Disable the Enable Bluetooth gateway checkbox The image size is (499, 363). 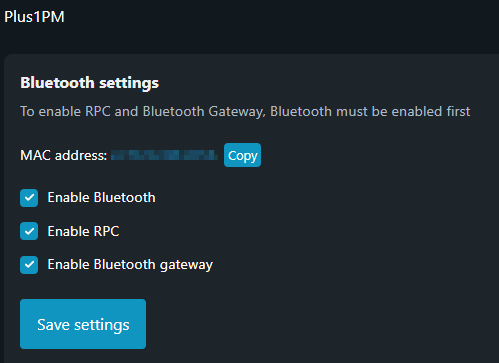tap(29, 265)
